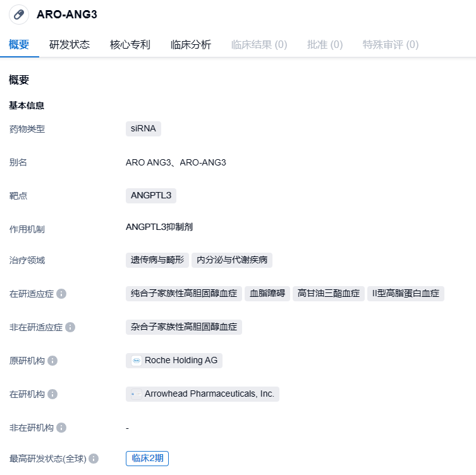Click info icon next to 在研适应症
Viewport: 476px width, 475px height.
click(x=61, y=294)
